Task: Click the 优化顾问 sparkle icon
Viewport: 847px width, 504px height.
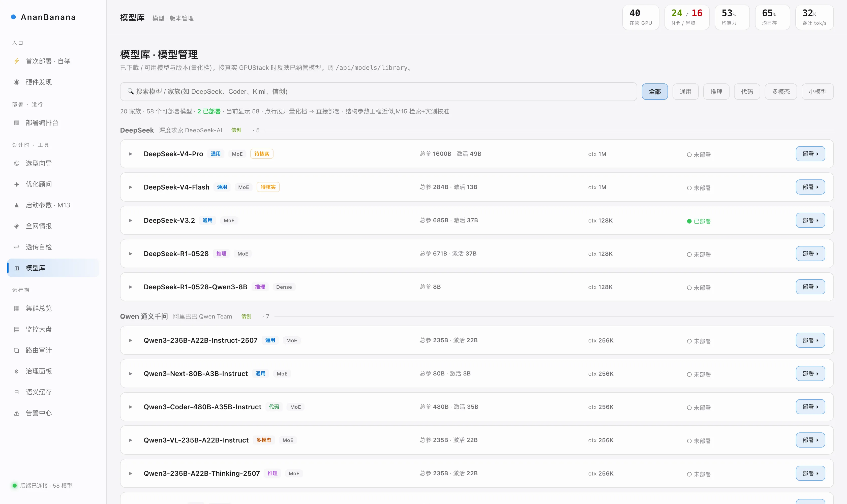Action: (x=16, y=184)
